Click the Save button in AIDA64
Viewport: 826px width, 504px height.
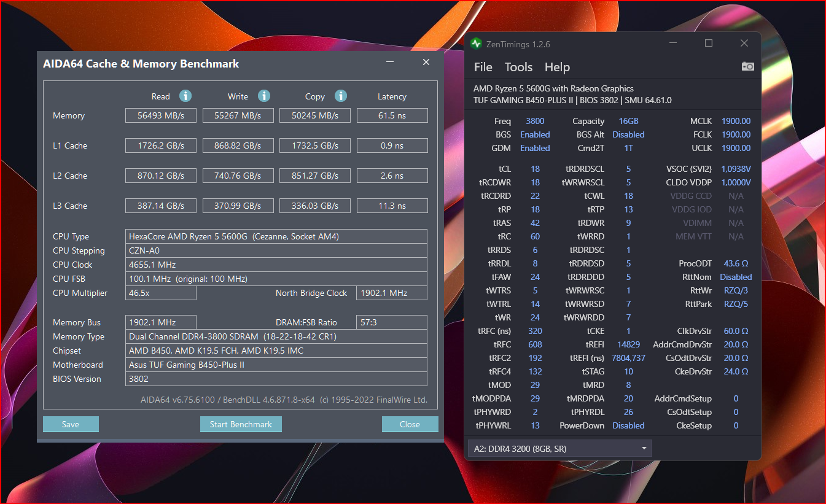click(x=71, y=424)
